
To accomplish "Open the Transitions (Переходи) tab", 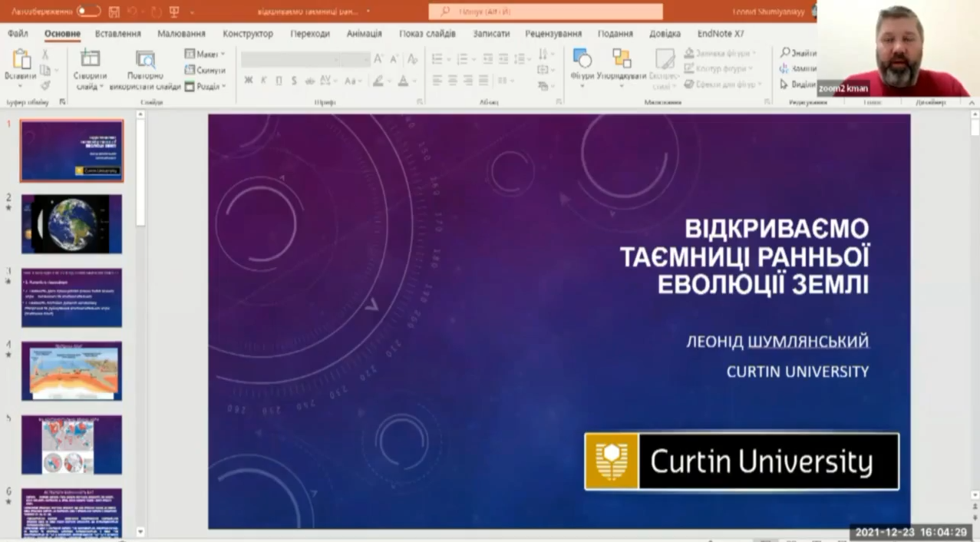I will pyautogui.click(x=310, y=34).
